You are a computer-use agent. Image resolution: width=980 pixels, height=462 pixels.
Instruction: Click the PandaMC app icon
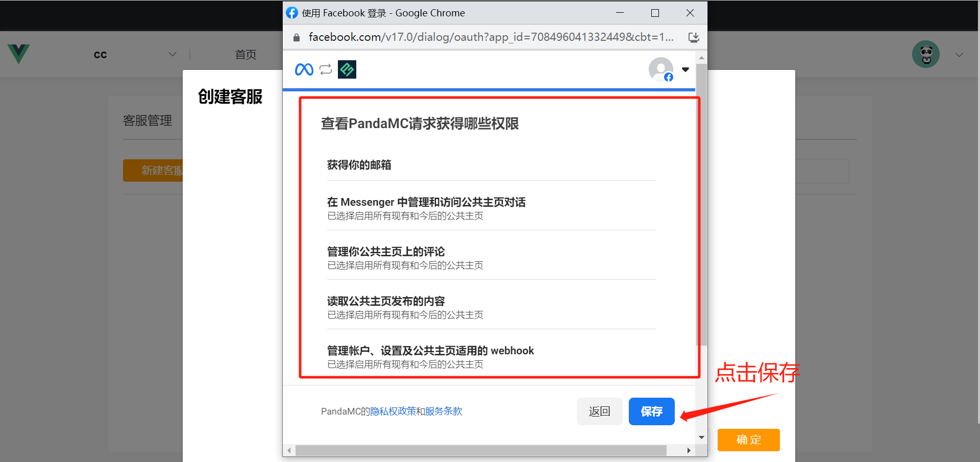(347, 69)
